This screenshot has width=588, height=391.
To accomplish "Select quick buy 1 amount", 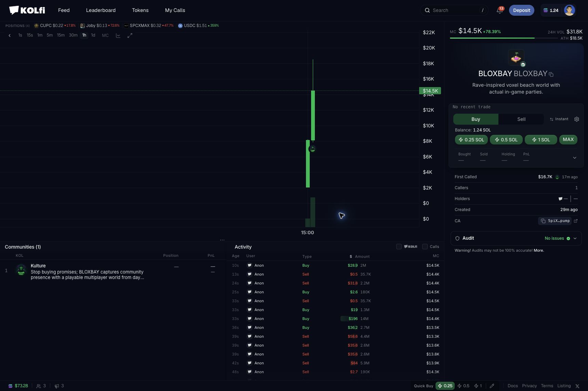I will (478, 386).
